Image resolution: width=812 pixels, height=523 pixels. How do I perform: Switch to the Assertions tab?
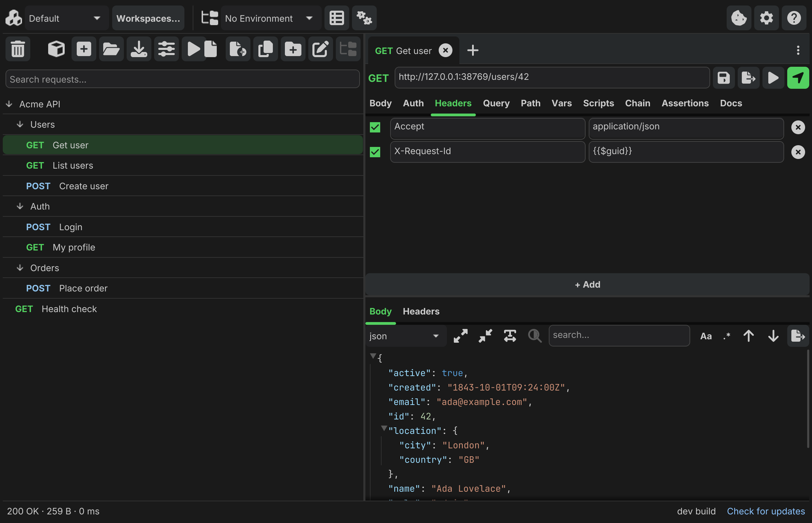coord(685,103)
